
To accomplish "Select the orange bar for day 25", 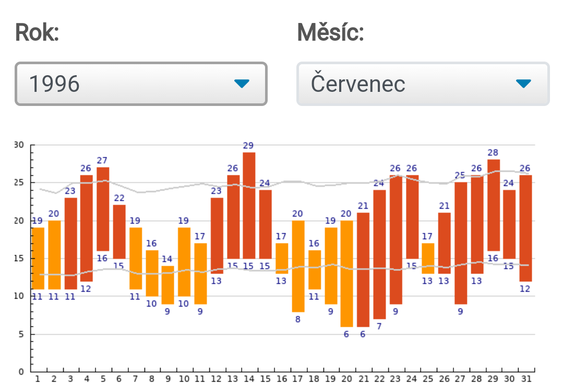I will [x=428, y=258].
